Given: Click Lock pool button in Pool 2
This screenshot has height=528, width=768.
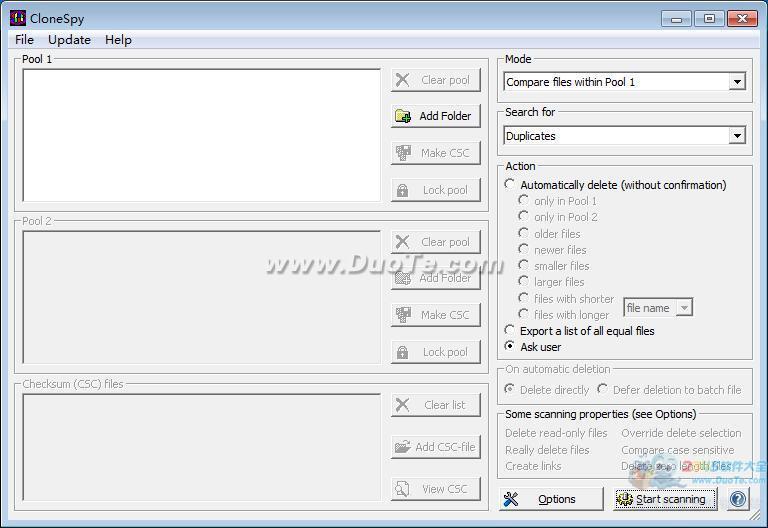Looking at the screenshot, I should click(435, 352).
